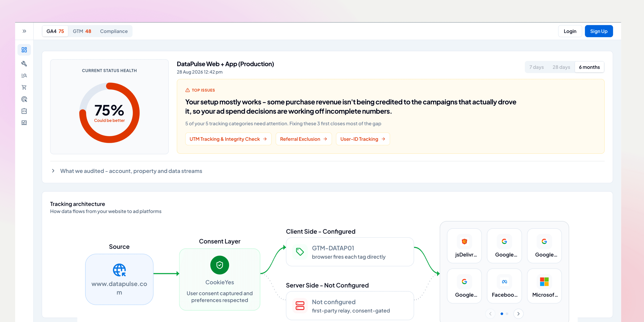The image size is (644, 322).
Task: Click the Server Side - Not Configured label
Action: point(327,285)
